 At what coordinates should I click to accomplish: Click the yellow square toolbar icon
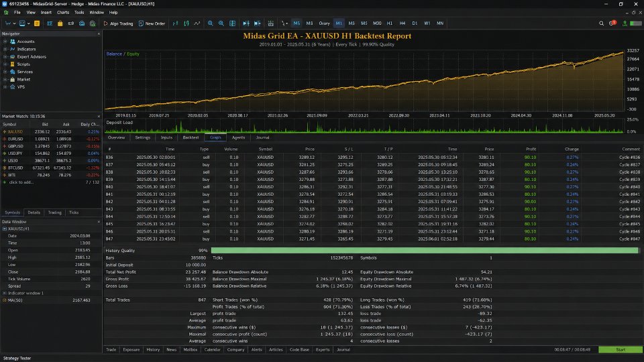[37, 23]
